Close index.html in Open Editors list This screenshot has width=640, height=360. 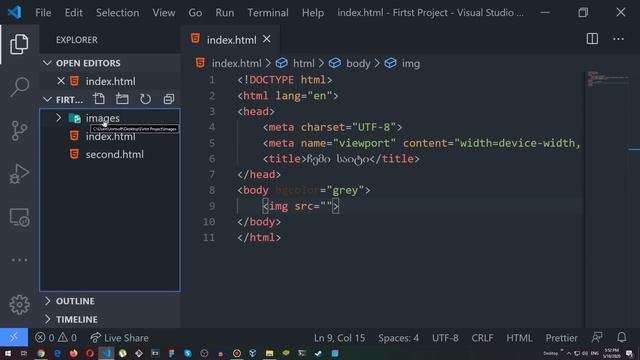(x=61, y=81)
